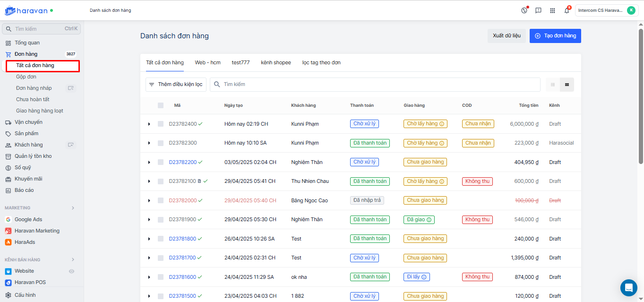Open Sản phẩm in the sidebar

[x=26, y=133]
